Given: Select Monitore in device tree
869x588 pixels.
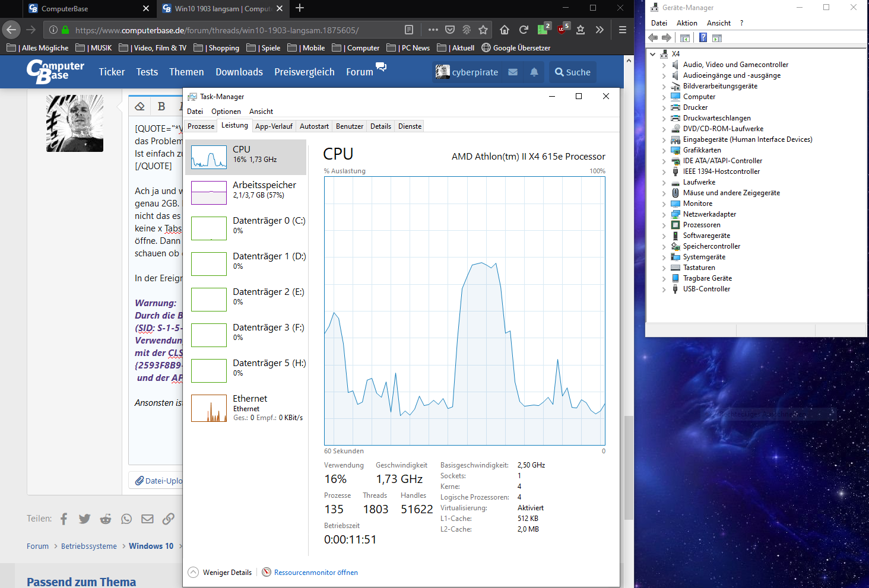Looking at the screenshot, I should (x=697, y=204).
